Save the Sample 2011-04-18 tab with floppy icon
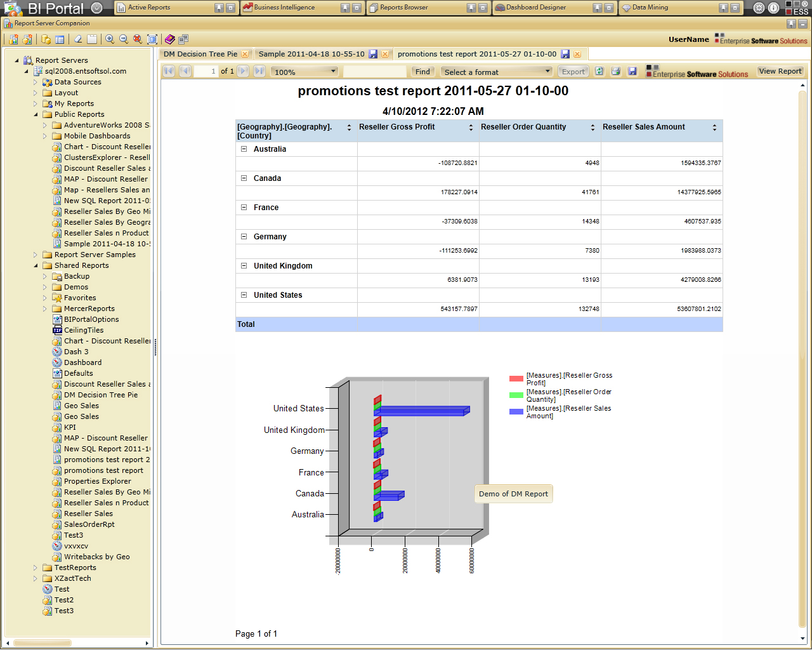812x650 pixels. 373,54
